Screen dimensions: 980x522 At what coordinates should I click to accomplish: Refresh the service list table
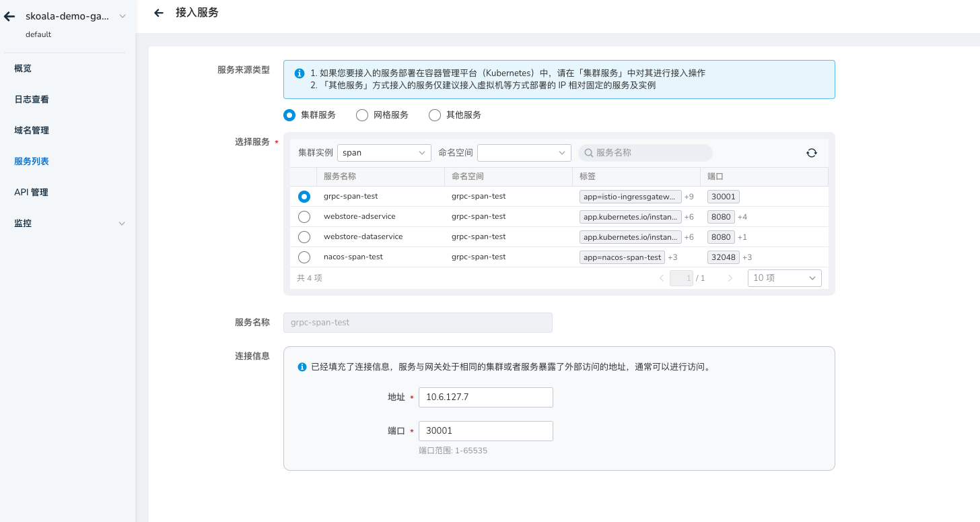click(812, 153)
